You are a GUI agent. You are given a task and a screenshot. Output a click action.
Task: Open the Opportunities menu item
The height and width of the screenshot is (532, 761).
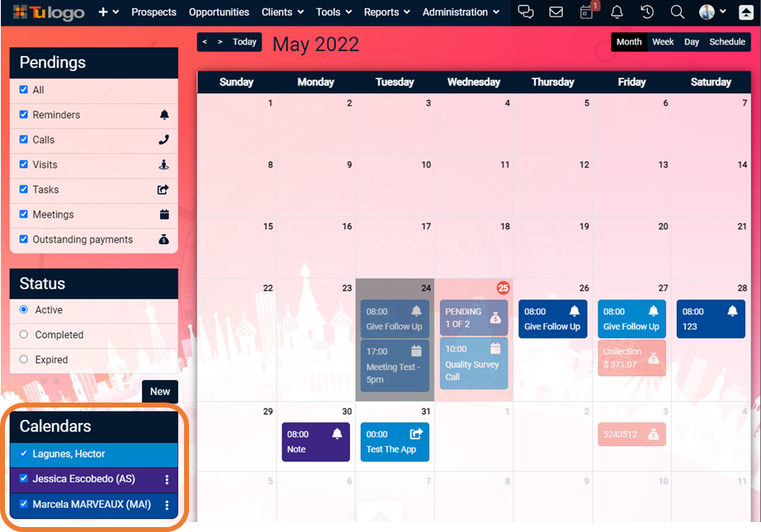pos(219,12)
